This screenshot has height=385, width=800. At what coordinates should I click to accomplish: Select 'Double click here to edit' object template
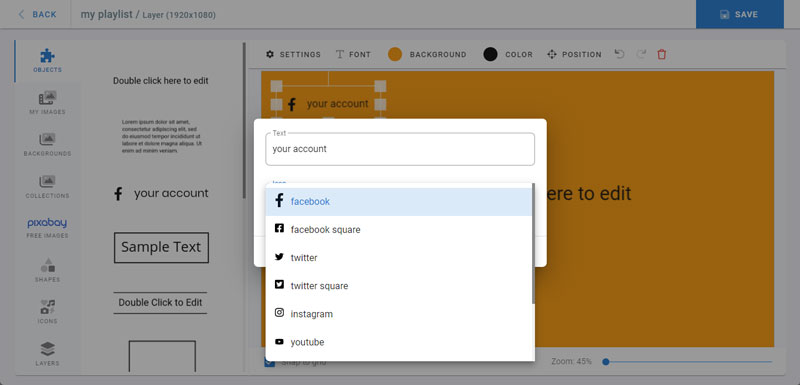(161, 81)
